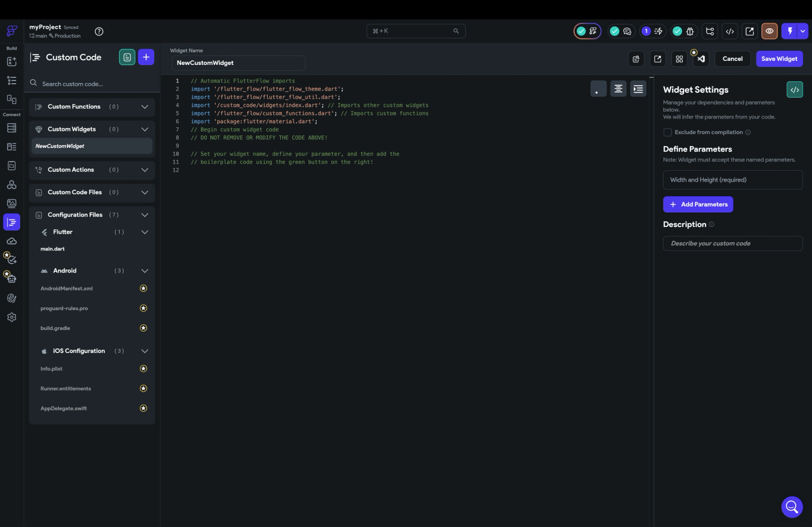Click the indent format icon in editor
This screenshot has width=812, height=527.
(638, 89)
